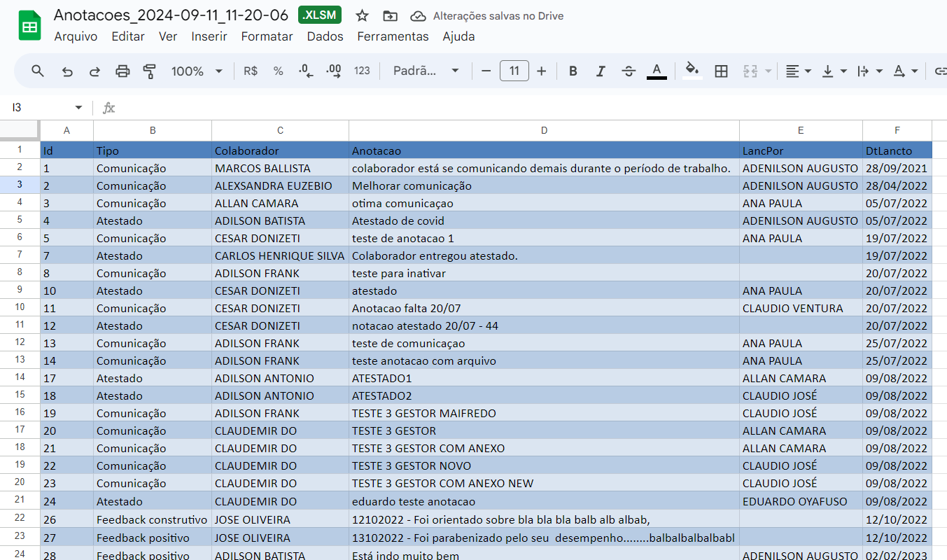Open the fill color picker
This screenshot has height=560, width=947.
click(x=692, y=71)
